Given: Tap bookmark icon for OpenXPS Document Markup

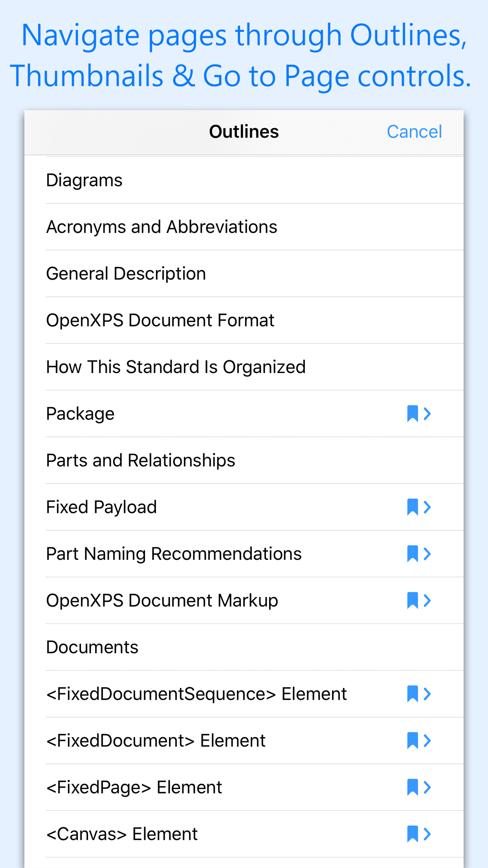Looking at the screenshot, I should [412, 601].
